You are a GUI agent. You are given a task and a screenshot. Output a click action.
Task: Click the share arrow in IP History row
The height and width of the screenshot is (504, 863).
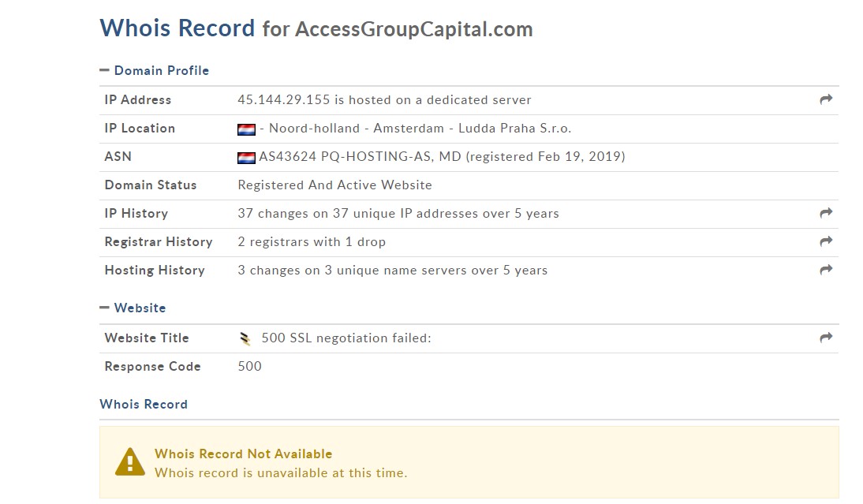click(826, 213)
